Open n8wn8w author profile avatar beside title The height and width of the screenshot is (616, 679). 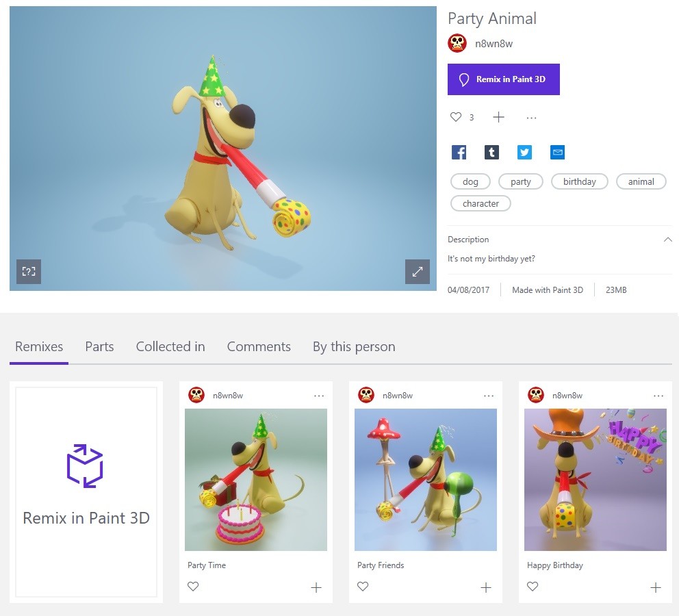click(x=457, y=43)
